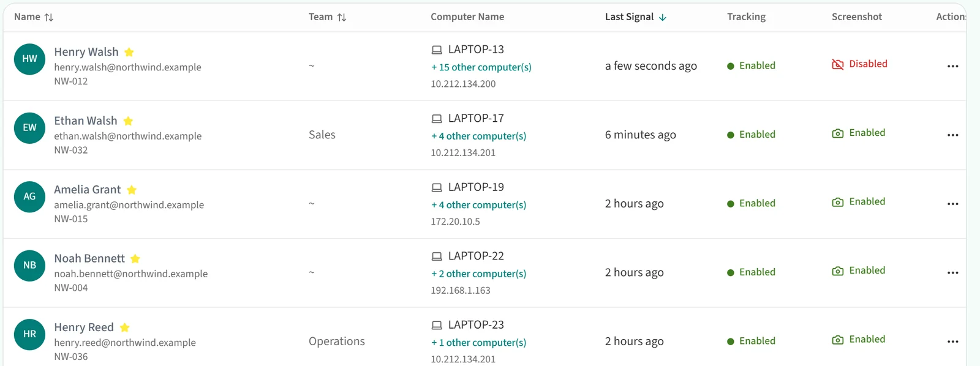
Task: Click the laptop icon beside LAPTOP-22
Action: pos(437,256)
